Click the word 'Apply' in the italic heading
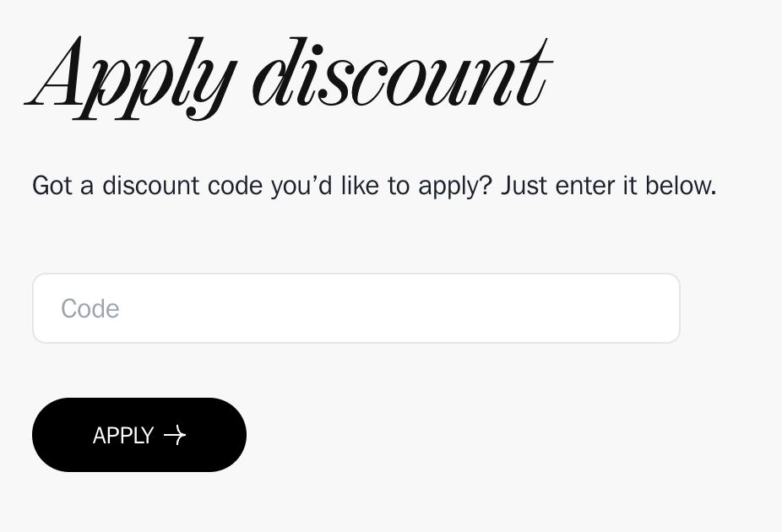This screenshot has height=532, width=782. click(x=131, y=78)
